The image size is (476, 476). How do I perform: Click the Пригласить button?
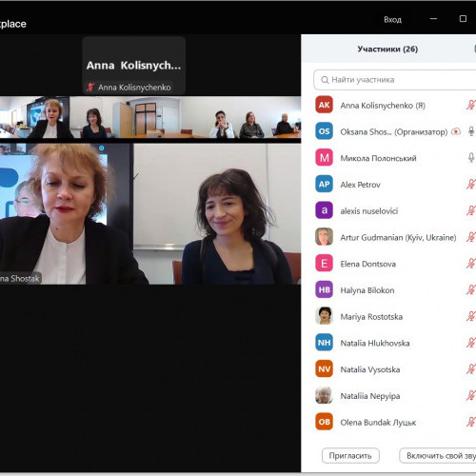[350, 456]
